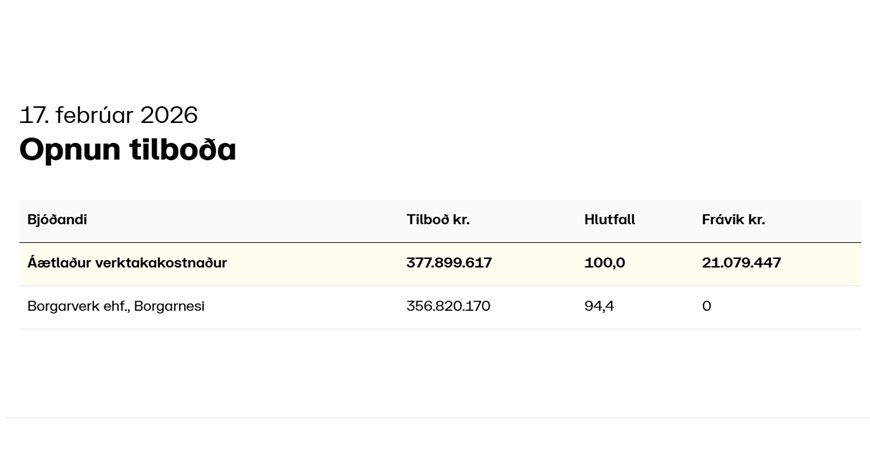The width and height of the screenshot is (870, 465).
Task: Click the deviation value 21.079.447
Action: pos(741,263)
